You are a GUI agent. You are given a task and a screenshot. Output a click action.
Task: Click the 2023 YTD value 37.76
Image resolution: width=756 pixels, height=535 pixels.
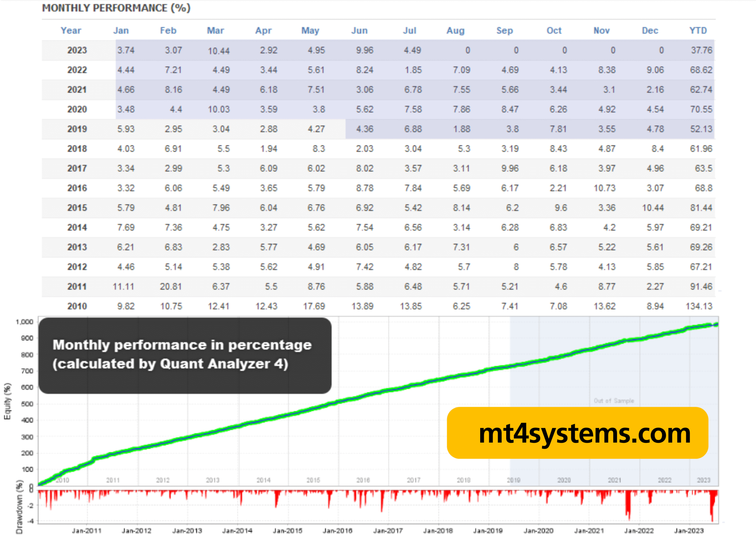701,50
